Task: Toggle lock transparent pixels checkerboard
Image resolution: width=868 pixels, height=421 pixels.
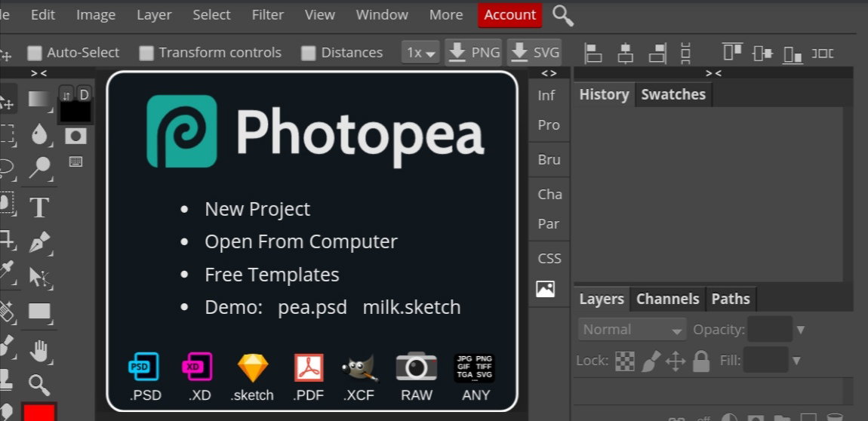Action: [625, 361]
